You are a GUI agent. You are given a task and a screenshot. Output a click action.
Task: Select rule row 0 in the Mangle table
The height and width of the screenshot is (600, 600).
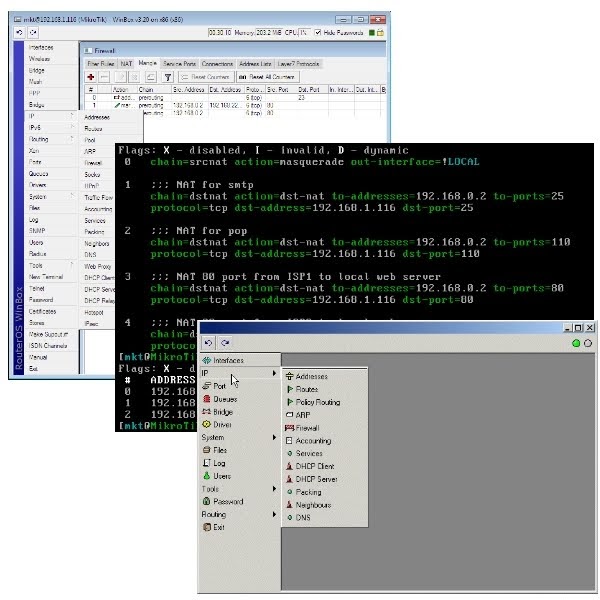coord(235,98)
